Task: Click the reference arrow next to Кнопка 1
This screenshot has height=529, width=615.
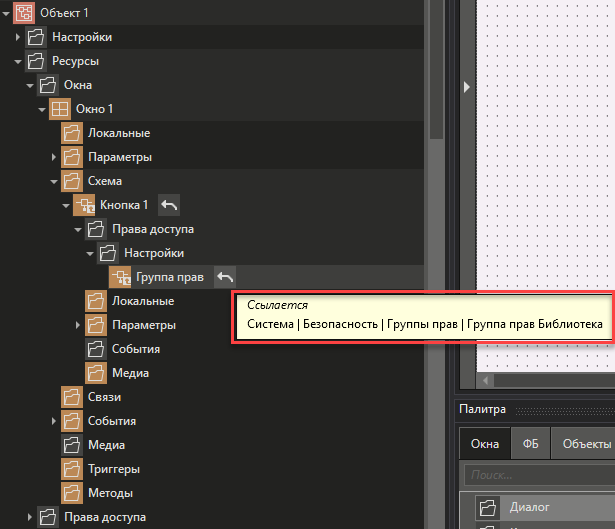Action: [169, 205]
